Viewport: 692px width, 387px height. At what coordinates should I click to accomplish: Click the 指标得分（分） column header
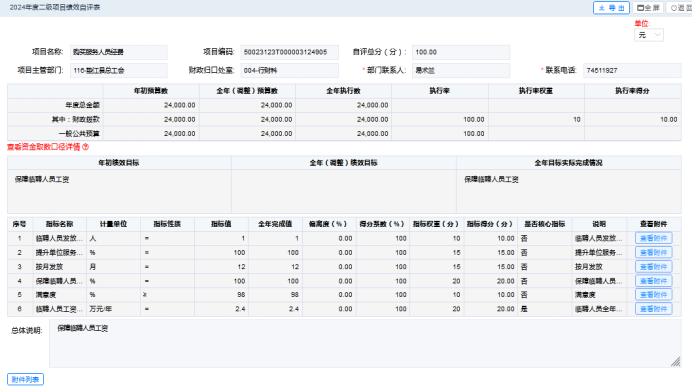pos(490,224)
